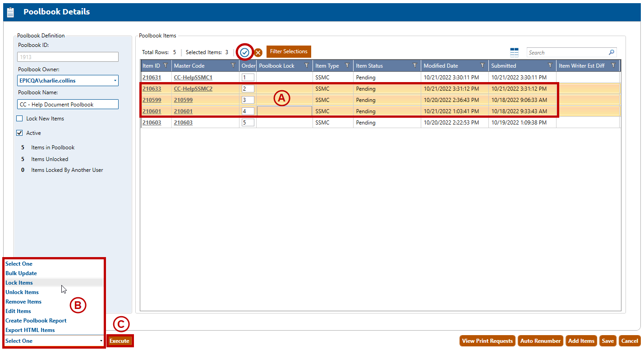The image size is (644, 350).
Task: Click the Auto Renumber button
Action: [540, 341]
